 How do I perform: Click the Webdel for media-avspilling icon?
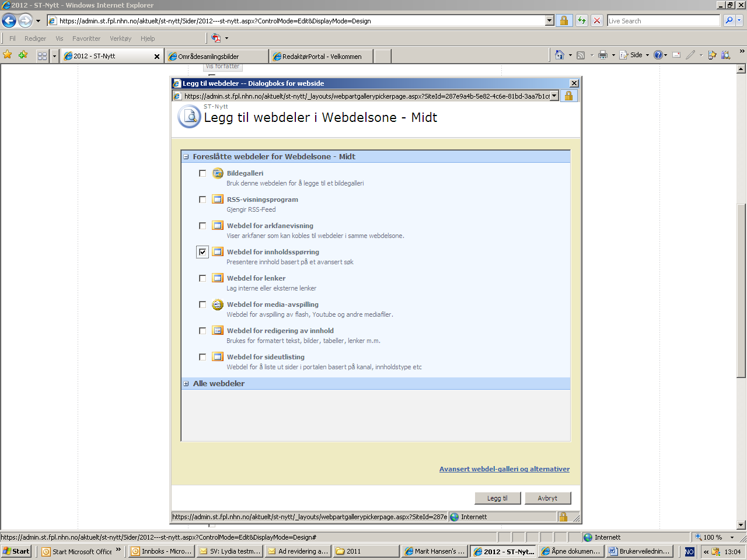[x=218, y=304]
